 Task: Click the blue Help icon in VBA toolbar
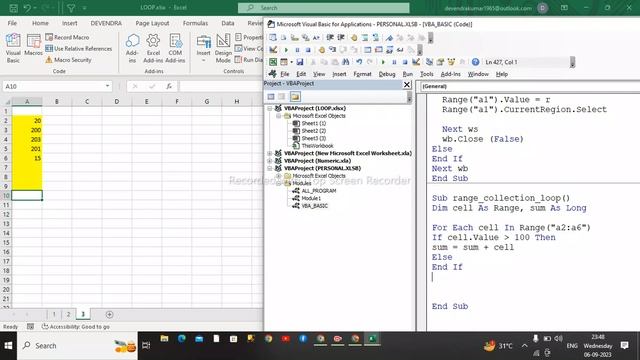(x=475, y=62)
